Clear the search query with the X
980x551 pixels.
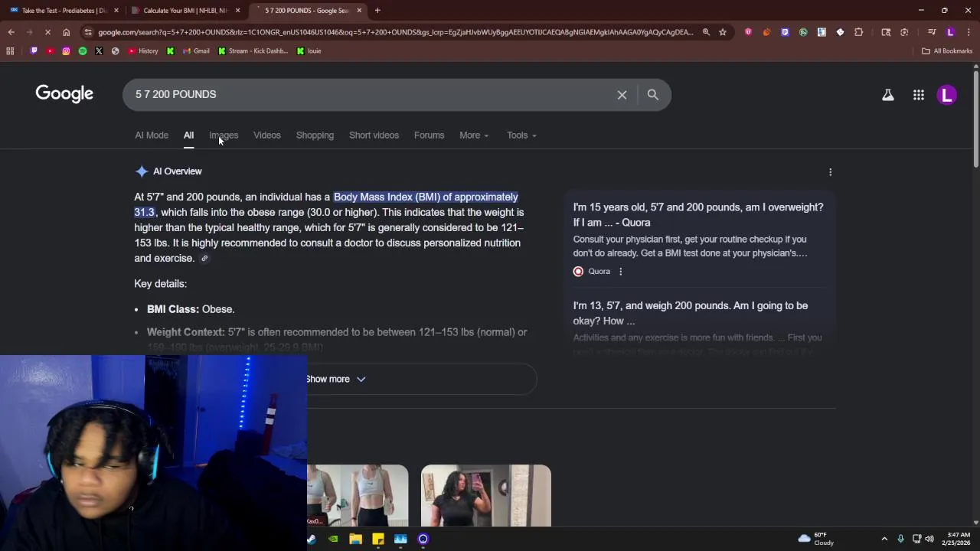click(x=622, y=95)
